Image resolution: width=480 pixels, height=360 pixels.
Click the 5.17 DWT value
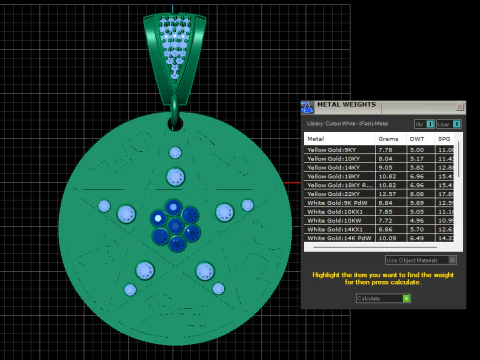coord(417,159)
